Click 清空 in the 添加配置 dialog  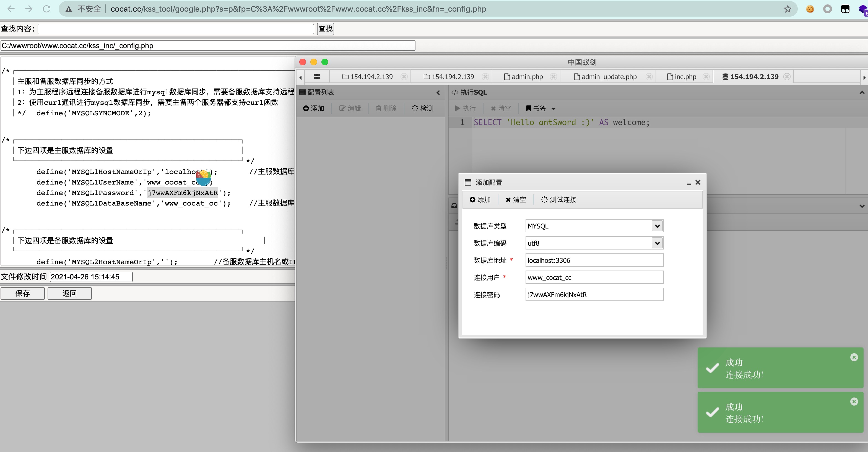516,199
